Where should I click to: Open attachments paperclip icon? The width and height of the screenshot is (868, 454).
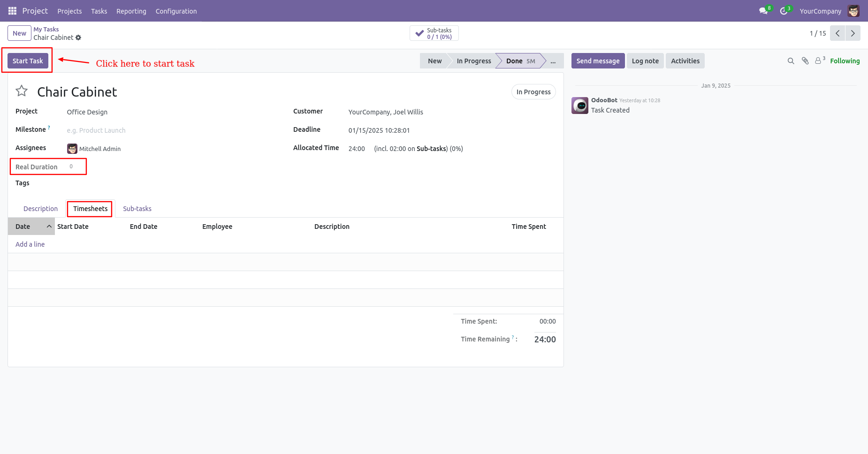click(x=805, y=61)
